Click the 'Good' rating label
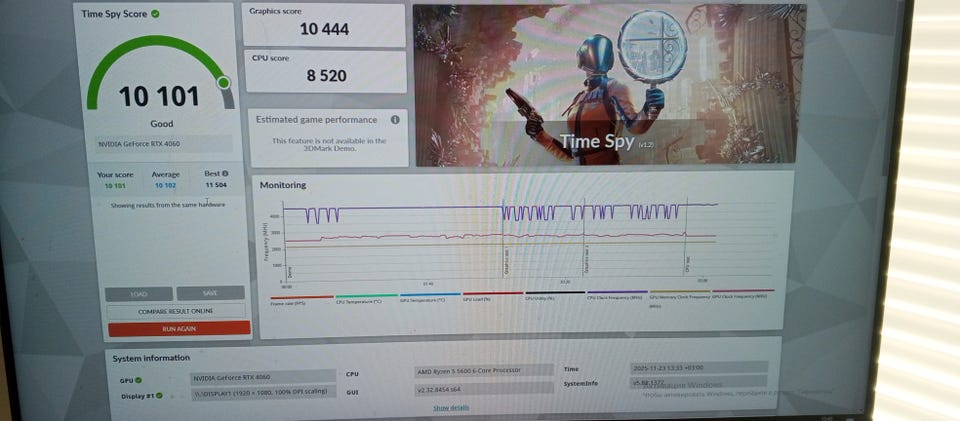The width and height of the screenshot is (960, 421). [162, 124]
